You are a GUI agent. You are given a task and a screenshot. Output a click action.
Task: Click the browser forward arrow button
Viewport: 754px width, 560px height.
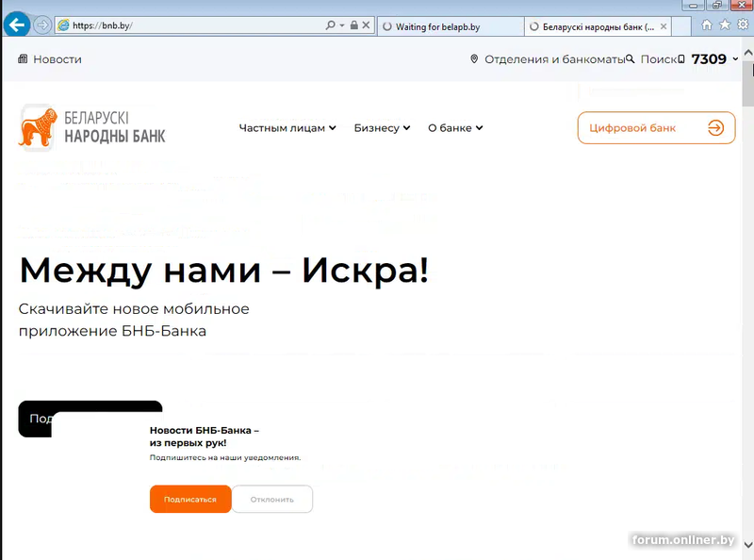click(x=42, y=25)
